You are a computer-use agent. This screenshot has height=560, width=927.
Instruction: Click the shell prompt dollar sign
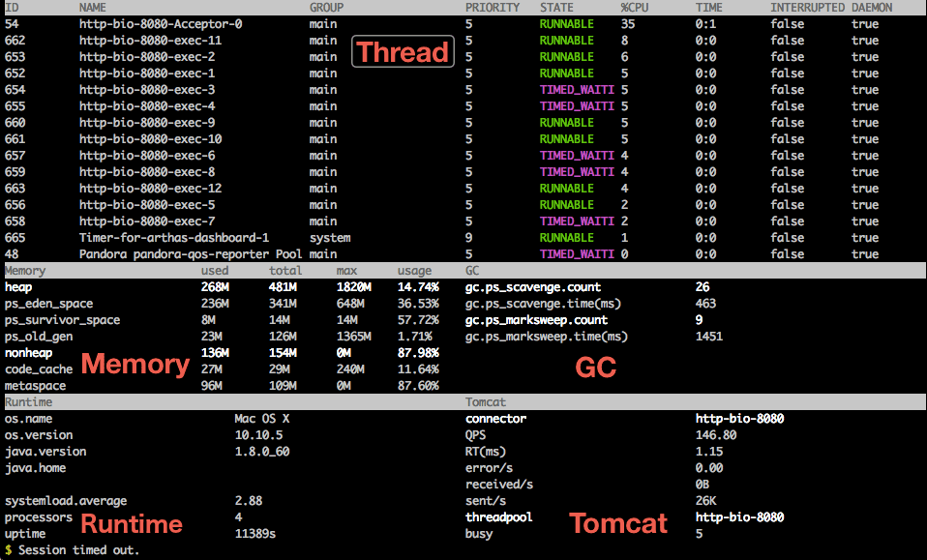pyautogui.click(x=9, y=550)
